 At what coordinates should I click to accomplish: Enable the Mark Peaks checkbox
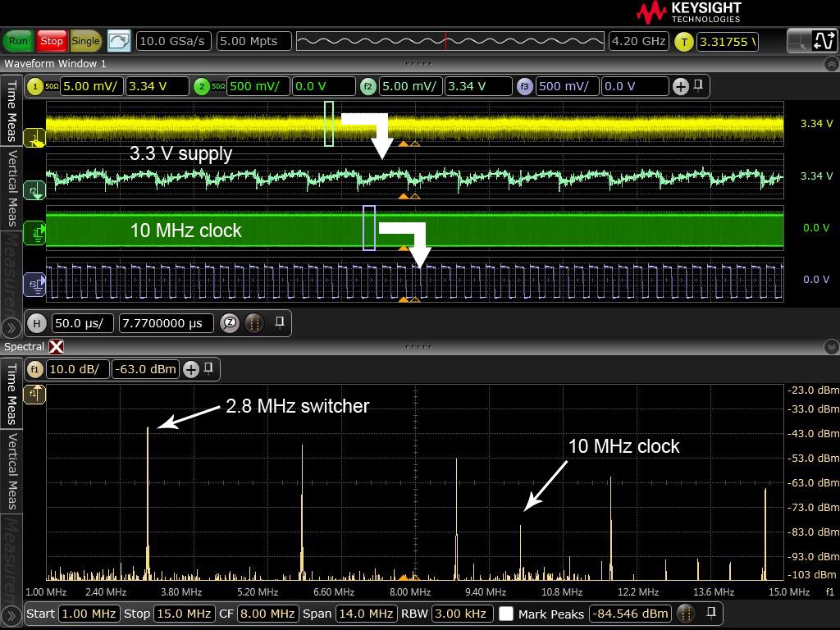[506, 614]
